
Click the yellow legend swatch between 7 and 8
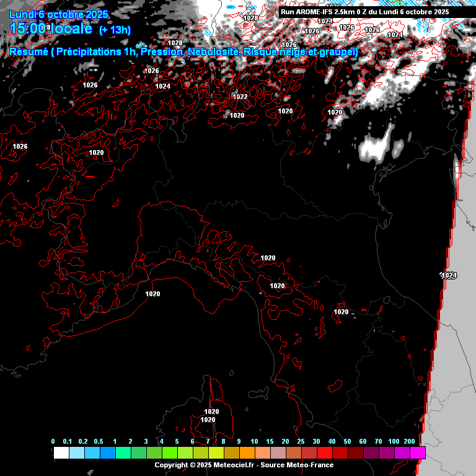pos(216,453)
